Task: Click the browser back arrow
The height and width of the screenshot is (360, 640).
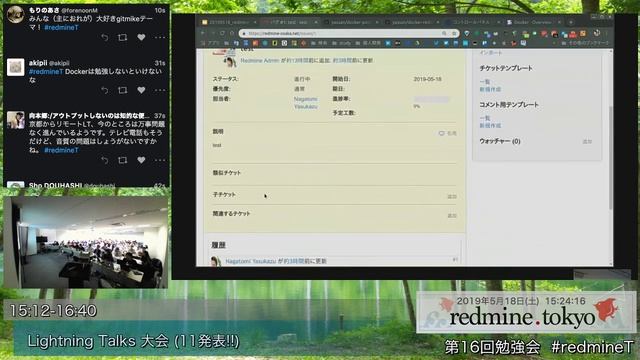Action: [x=203, y=33]
